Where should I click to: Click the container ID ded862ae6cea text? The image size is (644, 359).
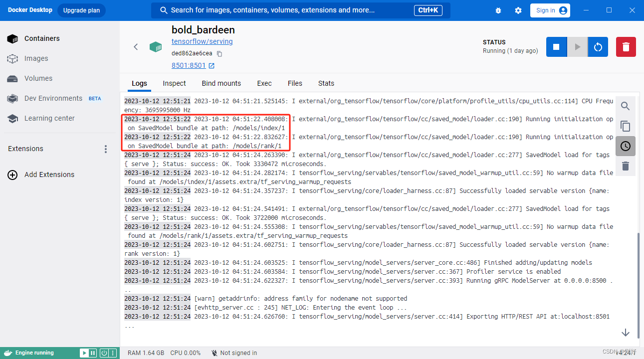pyautogui.click(x=192, y=53)
